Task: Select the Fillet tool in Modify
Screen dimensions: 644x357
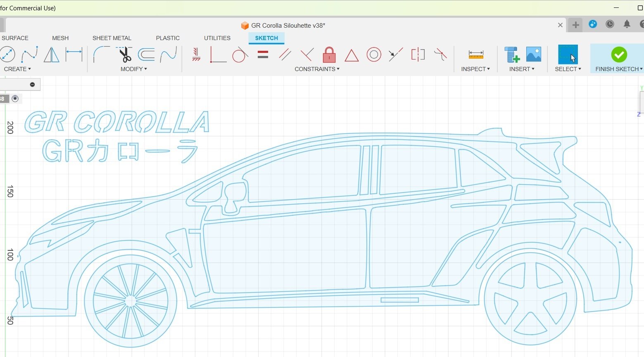Action: pos(101,55)
